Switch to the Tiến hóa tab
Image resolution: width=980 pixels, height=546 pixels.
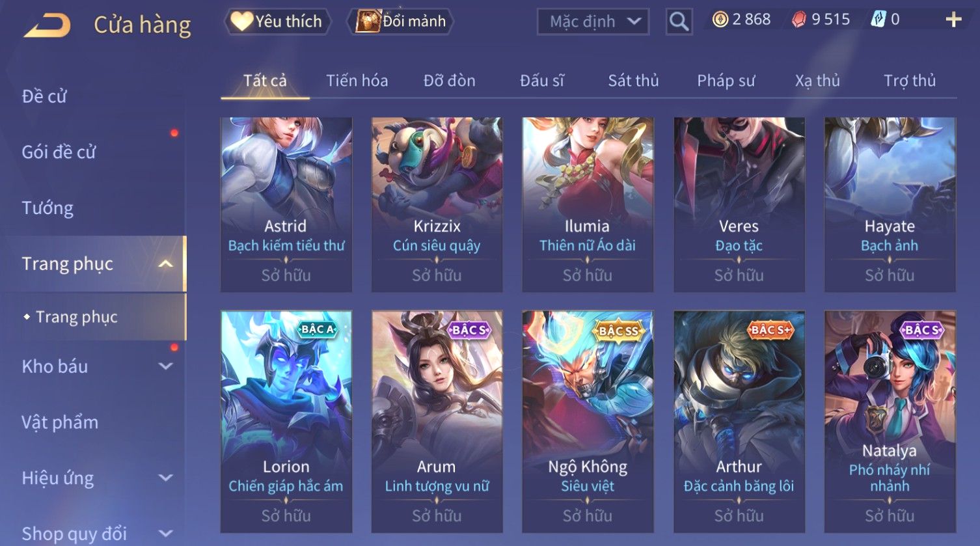pos(357,81)
